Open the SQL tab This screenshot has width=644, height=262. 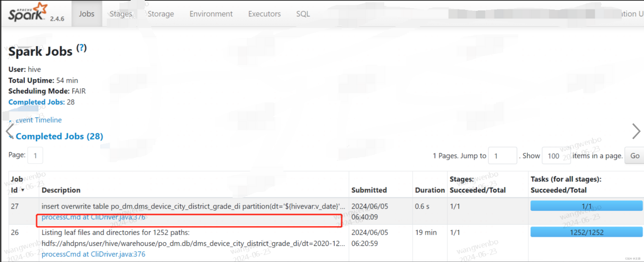[303, 14]
